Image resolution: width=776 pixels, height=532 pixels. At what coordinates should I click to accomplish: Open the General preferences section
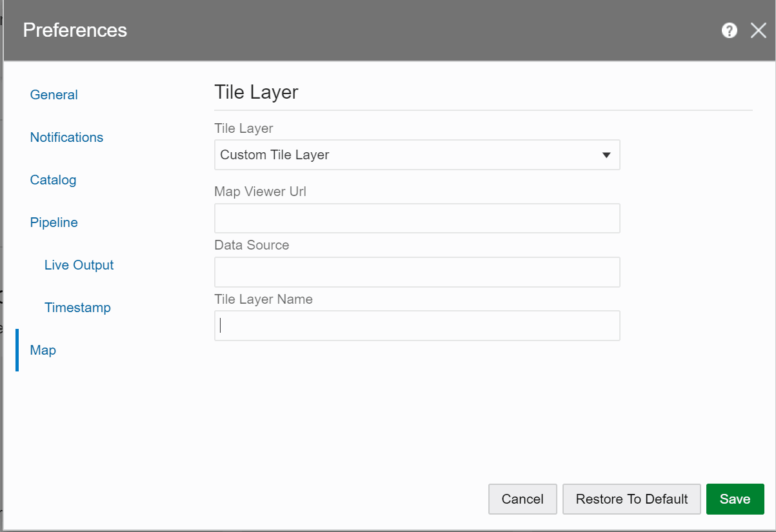pos(54,95)
